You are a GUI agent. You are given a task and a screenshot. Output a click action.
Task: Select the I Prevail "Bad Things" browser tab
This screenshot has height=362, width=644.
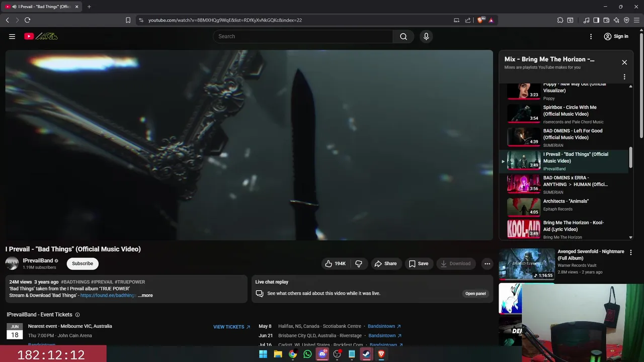(42, 7)
